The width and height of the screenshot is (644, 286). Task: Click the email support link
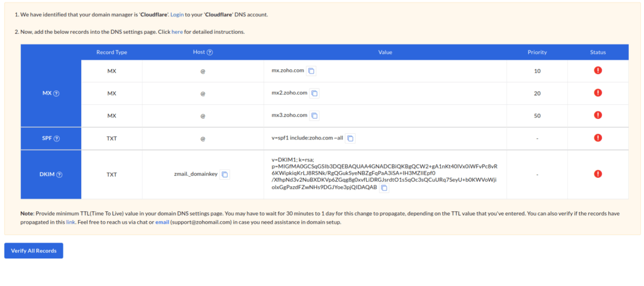[162, 222]
